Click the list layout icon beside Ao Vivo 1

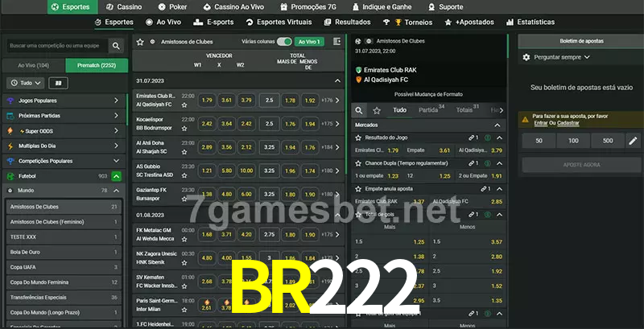click(336, 42)
